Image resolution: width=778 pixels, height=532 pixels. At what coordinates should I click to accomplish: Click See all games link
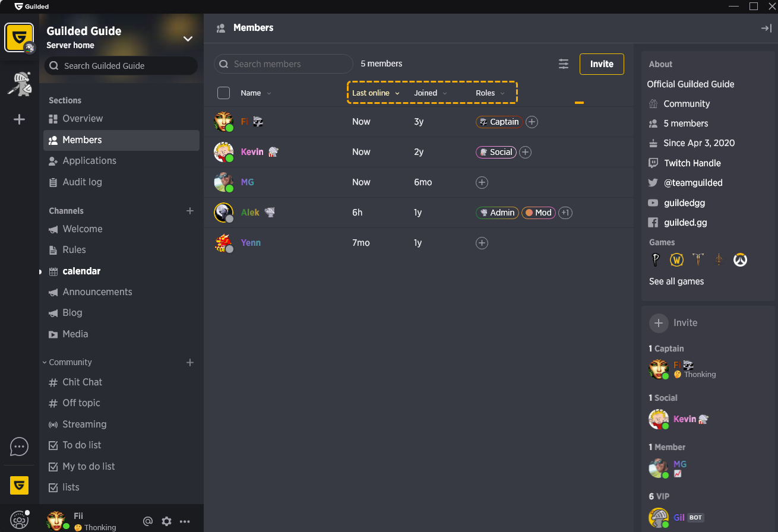coord(676,281)
